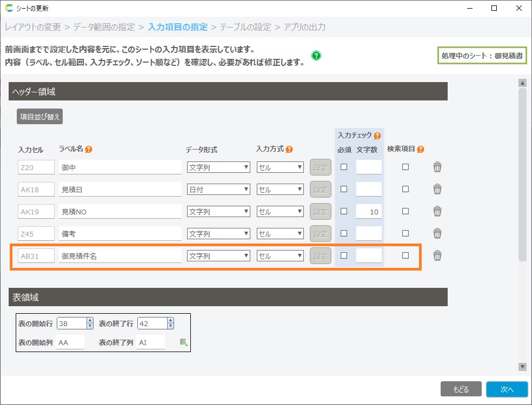Click the help icon next to 入力チェック
Image resolution: width=532 pixels, height=405 pixels.
(377, 136)
